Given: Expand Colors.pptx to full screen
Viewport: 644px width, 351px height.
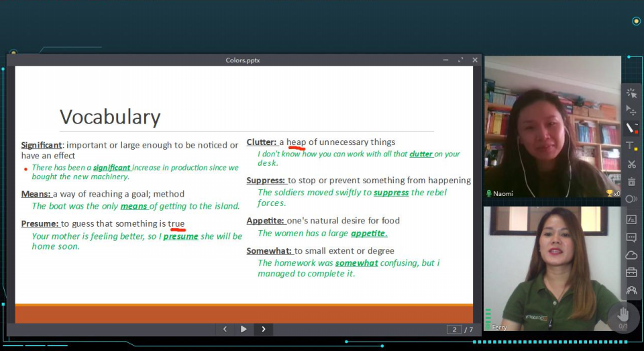Looking at the screenshot, I should pyautogui.click(x=460, y=60).
